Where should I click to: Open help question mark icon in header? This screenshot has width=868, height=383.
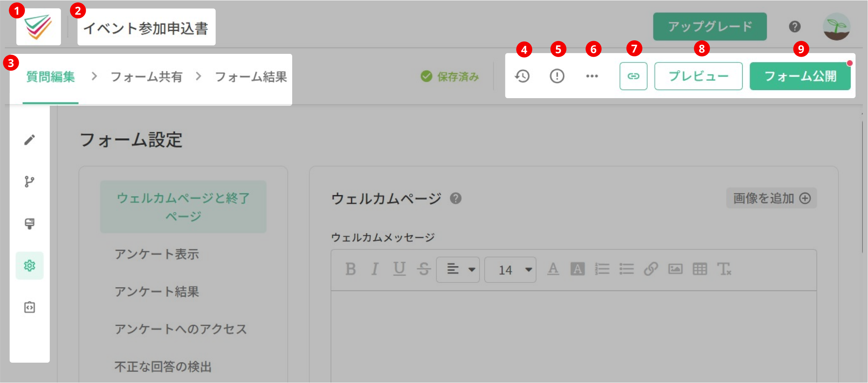coord(795,27)
